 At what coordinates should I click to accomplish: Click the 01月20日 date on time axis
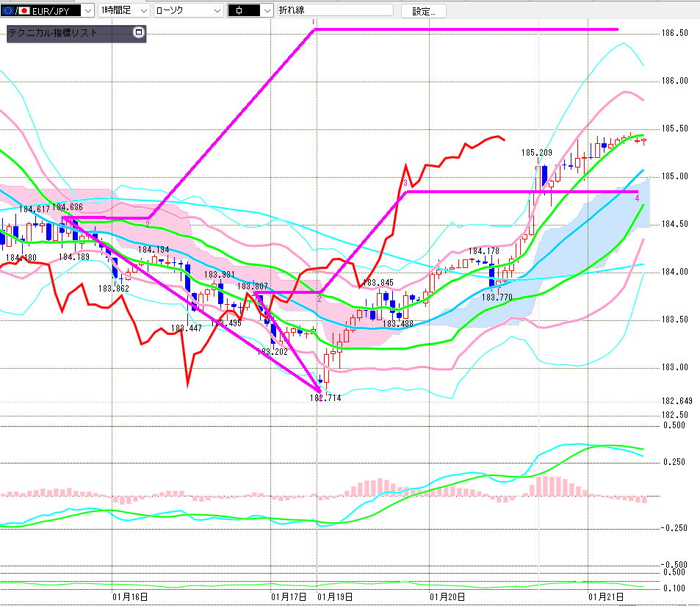448,598
